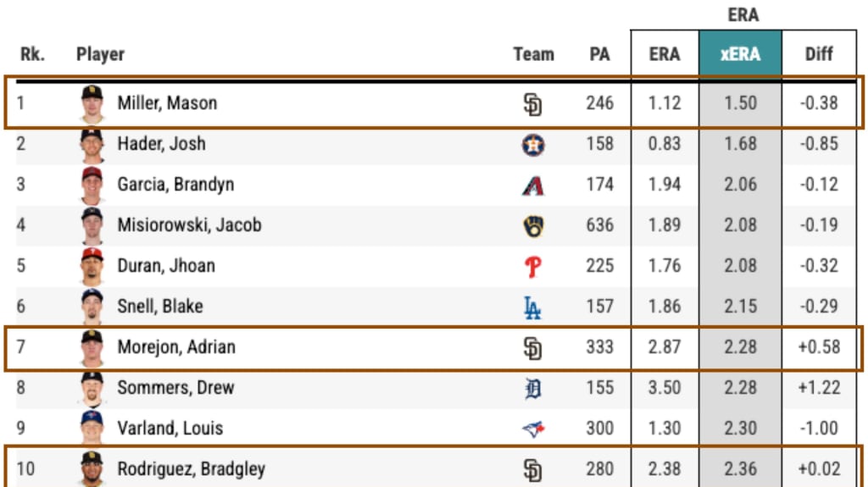The height and width of the screenshot is (487, 868).
Task: Sort by the ERA column header
Action: tap(665, 53)
